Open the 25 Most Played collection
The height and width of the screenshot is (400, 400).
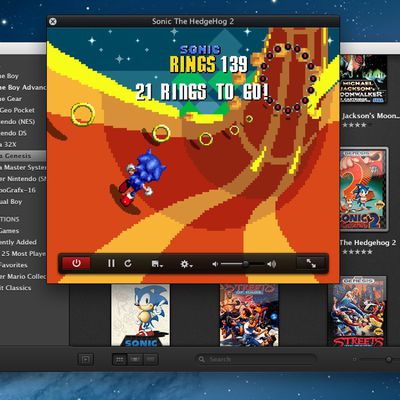[x=23, y=254]
